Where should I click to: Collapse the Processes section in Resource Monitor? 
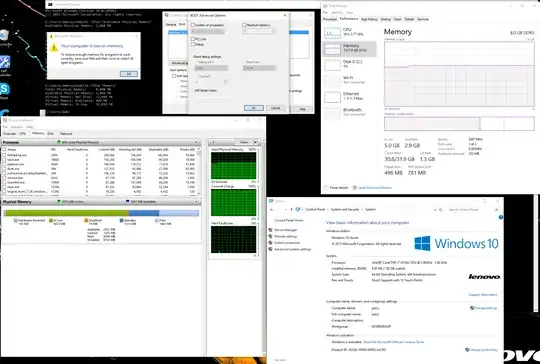196,142
